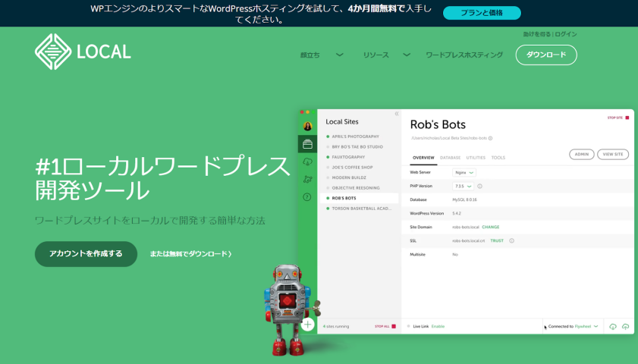Click the Rob's Bots site title

438,124
